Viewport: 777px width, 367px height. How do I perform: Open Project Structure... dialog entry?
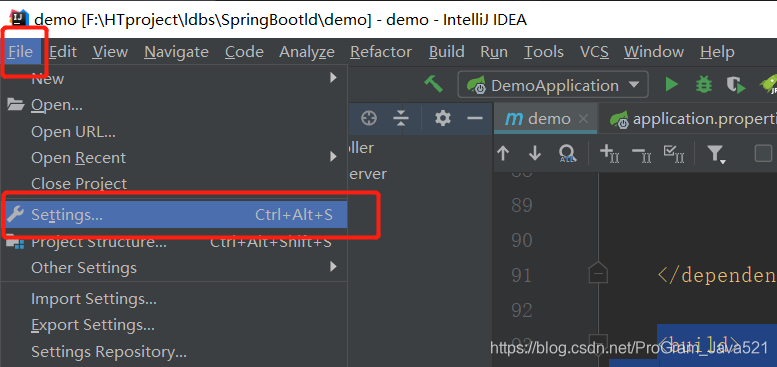pos(174,242)
